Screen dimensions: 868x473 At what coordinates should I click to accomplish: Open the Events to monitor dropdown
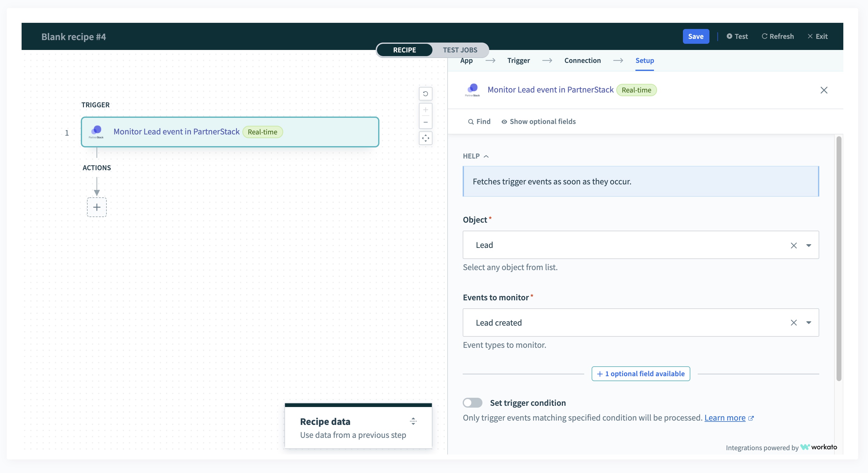click(x=808, y=323)
